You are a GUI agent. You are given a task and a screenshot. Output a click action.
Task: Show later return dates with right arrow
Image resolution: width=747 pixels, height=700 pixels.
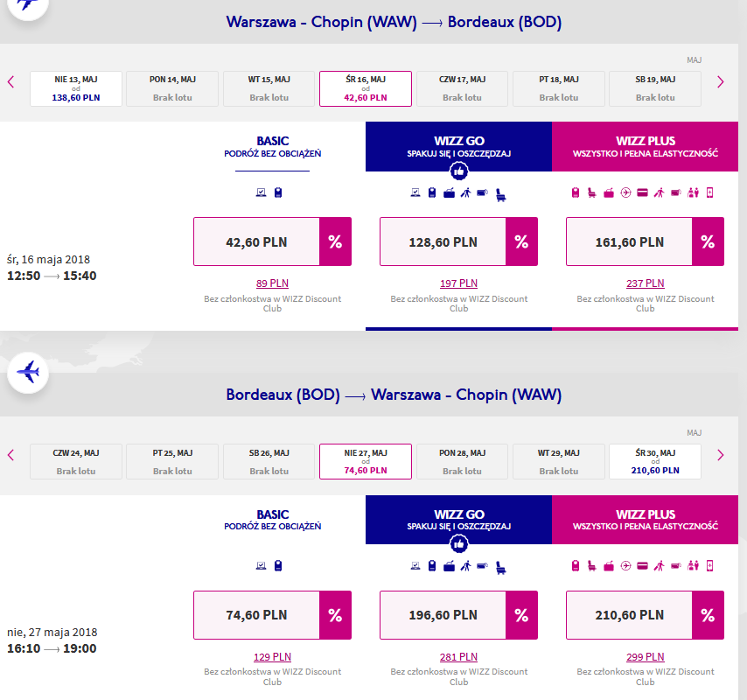click(x=721, y=455)
